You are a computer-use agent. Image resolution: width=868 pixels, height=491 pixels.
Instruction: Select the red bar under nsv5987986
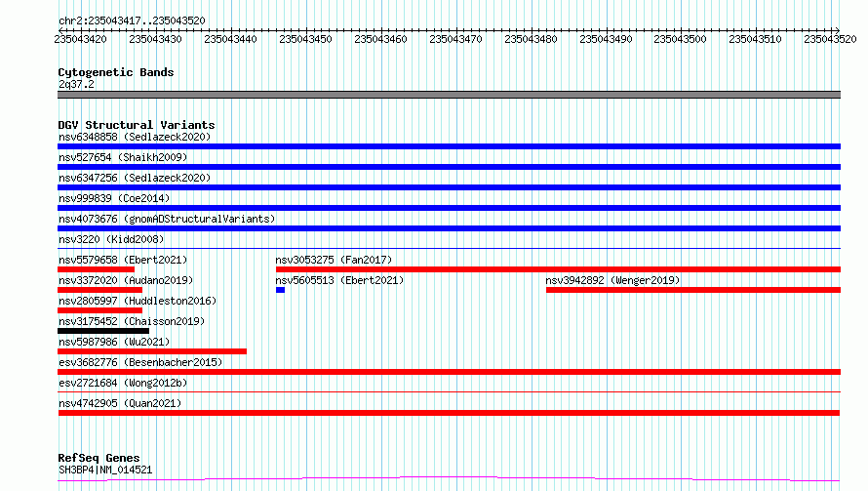point(152,351)
